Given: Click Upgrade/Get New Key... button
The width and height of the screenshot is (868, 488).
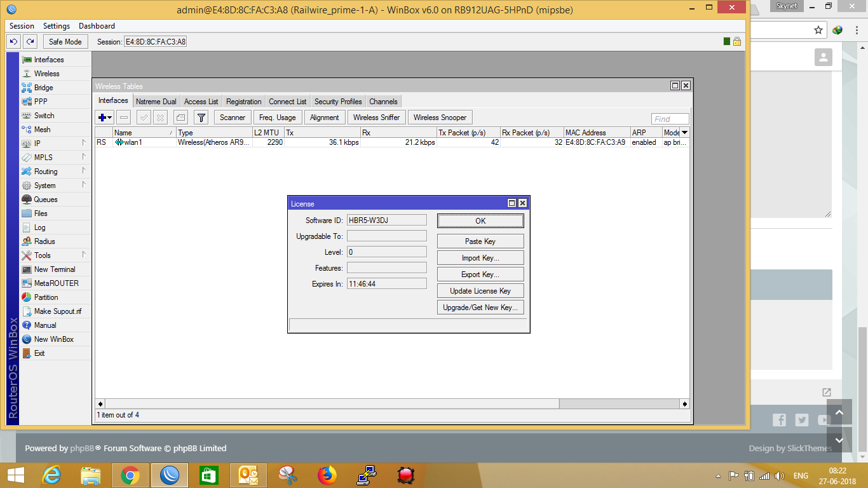Looking at the screenshot, I should click(480, 308).
